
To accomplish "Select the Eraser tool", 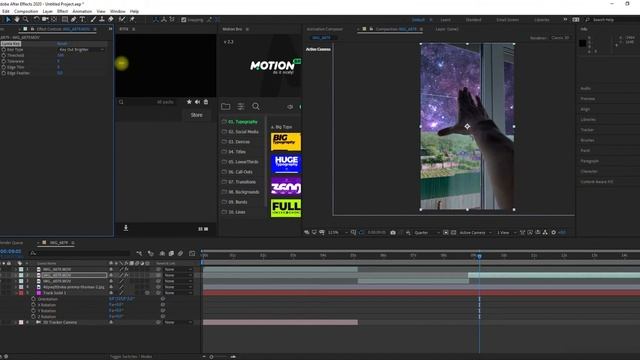I will pyautogui.click(x=111, y=20).
